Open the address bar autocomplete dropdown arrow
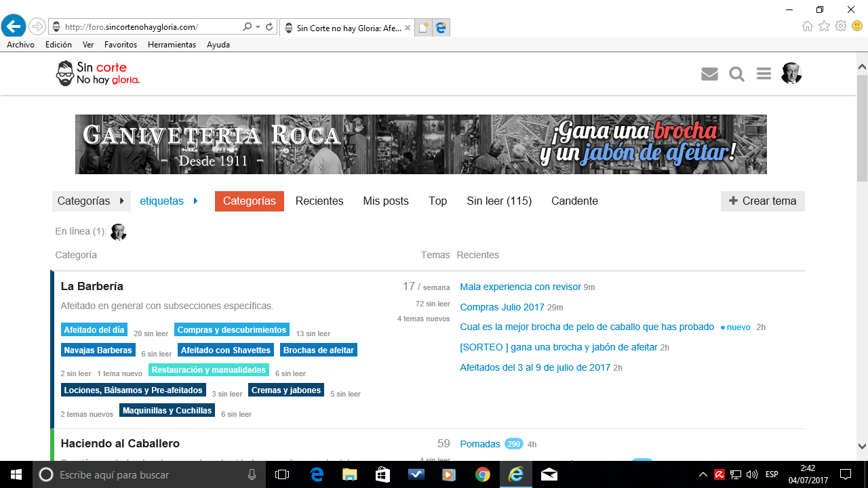This screenshot has height=488, width=868. click(x=258, y=27)
